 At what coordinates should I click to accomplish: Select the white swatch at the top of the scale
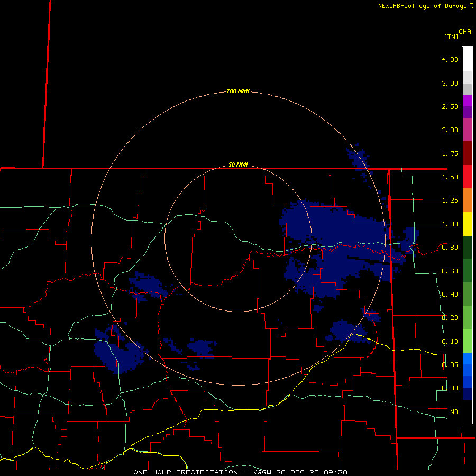click(467, 59)
